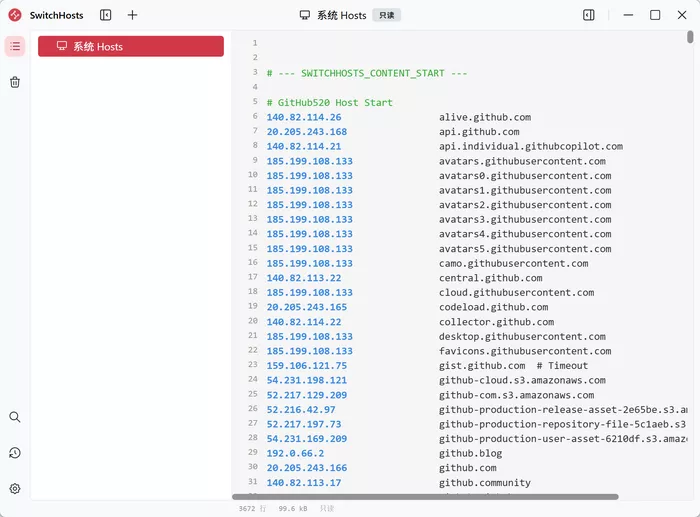Click the GitHub520 Host Start comment
This screenshot has height=517, width=700.
[329, 103]
